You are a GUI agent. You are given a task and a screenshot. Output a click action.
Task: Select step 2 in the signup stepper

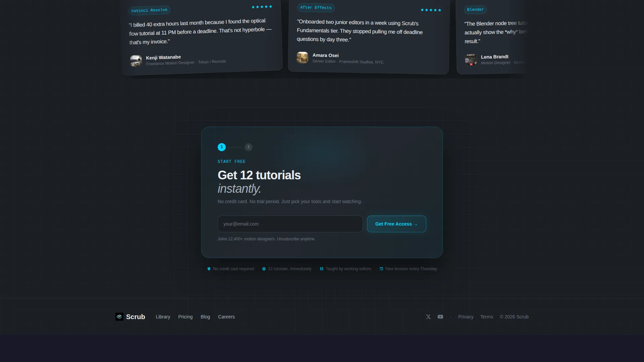coord(249,147)
